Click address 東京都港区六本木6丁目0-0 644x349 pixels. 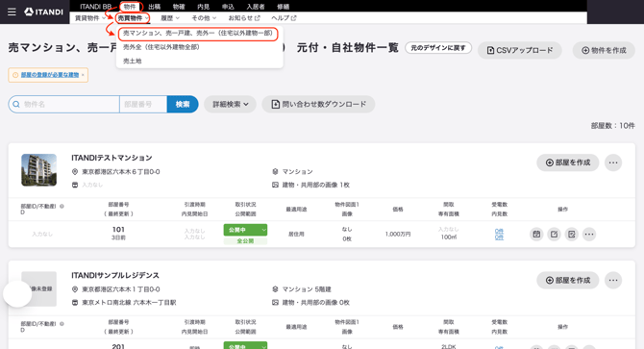click(x=121, y=172)
